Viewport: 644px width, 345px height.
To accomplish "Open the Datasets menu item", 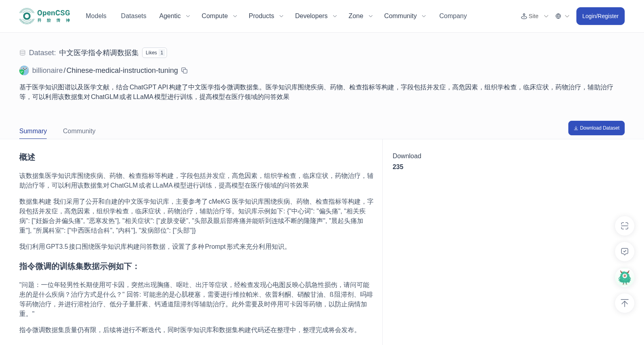I will pos(134,16).
